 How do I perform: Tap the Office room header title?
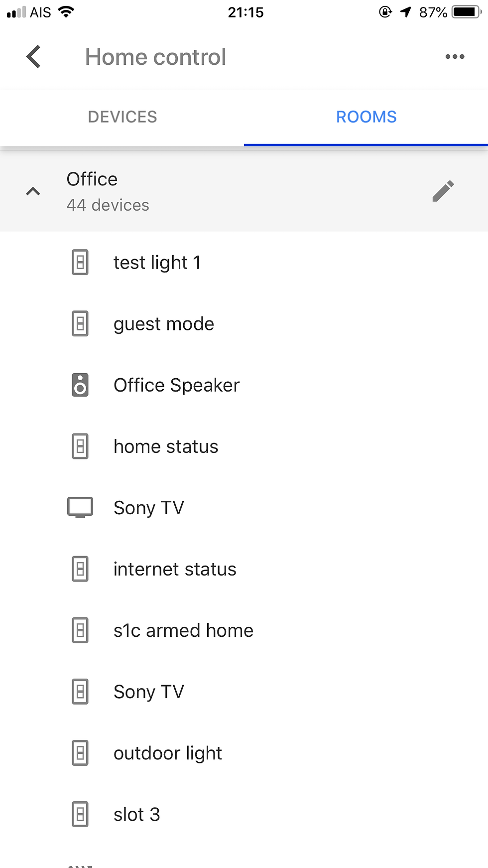coord(92,179)
